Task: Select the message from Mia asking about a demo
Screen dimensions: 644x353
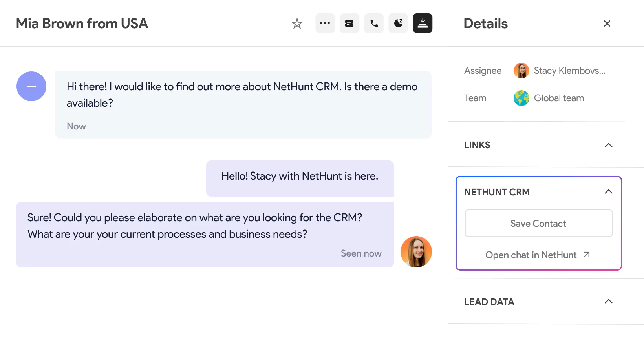Action: coord(243,95)
